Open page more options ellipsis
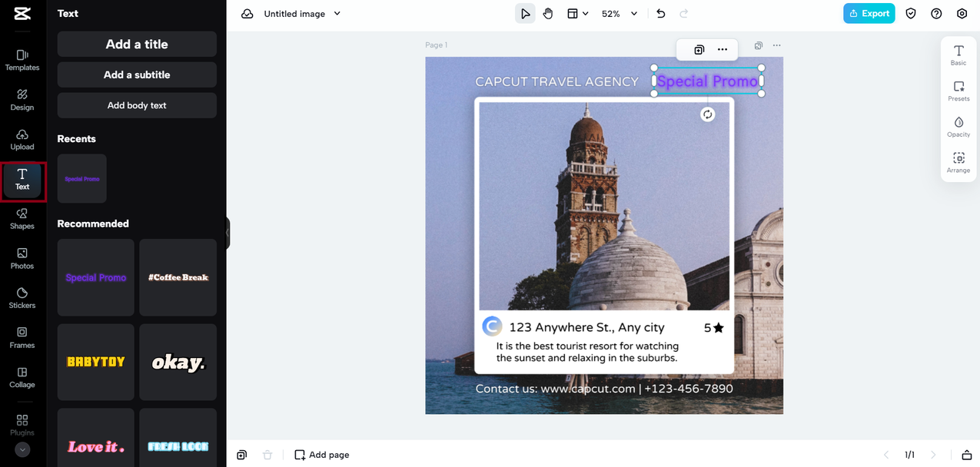Viewport: 980px width, 467px height. 776,45
